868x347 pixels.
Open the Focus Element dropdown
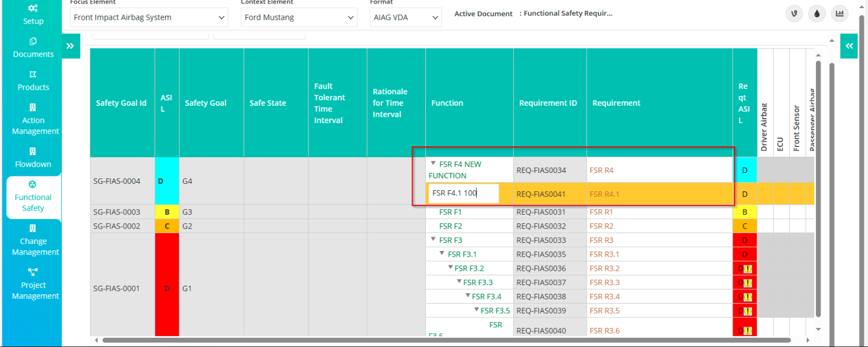149,17
